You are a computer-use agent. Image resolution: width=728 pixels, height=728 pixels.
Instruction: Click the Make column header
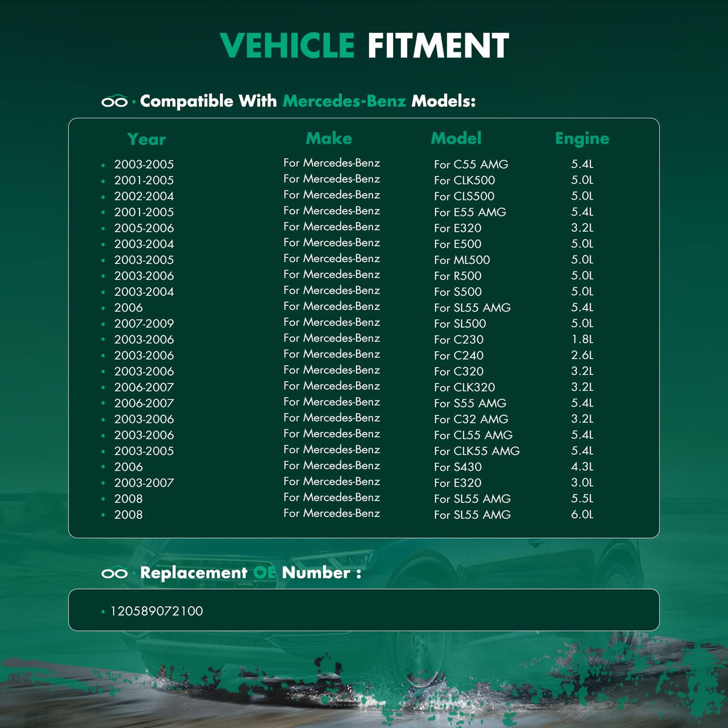(x=329, y=138)
